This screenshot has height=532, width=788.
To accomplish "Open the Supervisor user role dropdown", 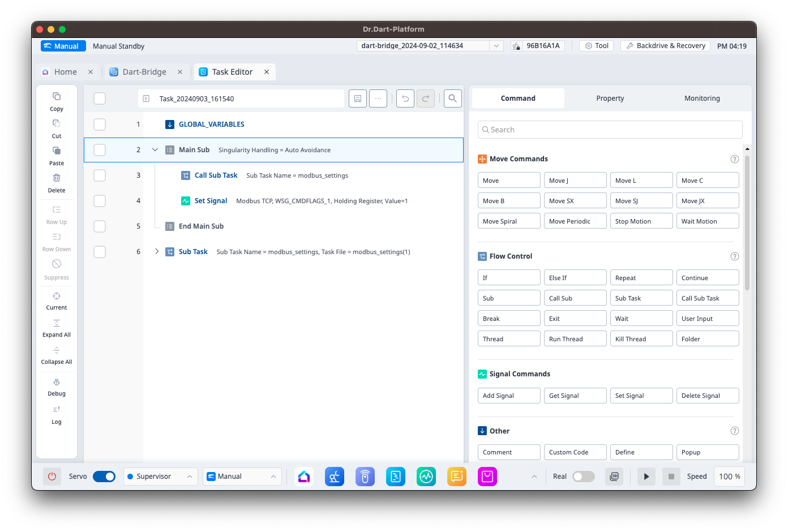I will click(x=161, y=477).
